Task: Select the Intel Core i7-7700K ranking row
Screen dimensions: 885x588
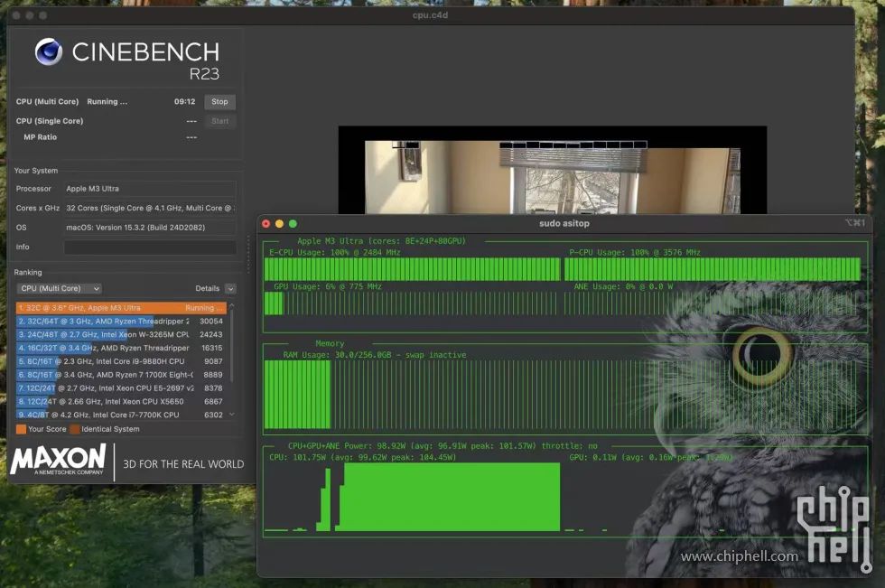Action: coord(121,415)
